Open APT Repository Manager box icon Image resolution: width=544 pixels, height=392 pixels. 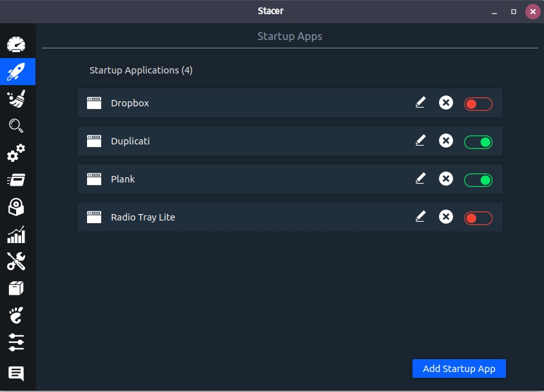(17, 288)
